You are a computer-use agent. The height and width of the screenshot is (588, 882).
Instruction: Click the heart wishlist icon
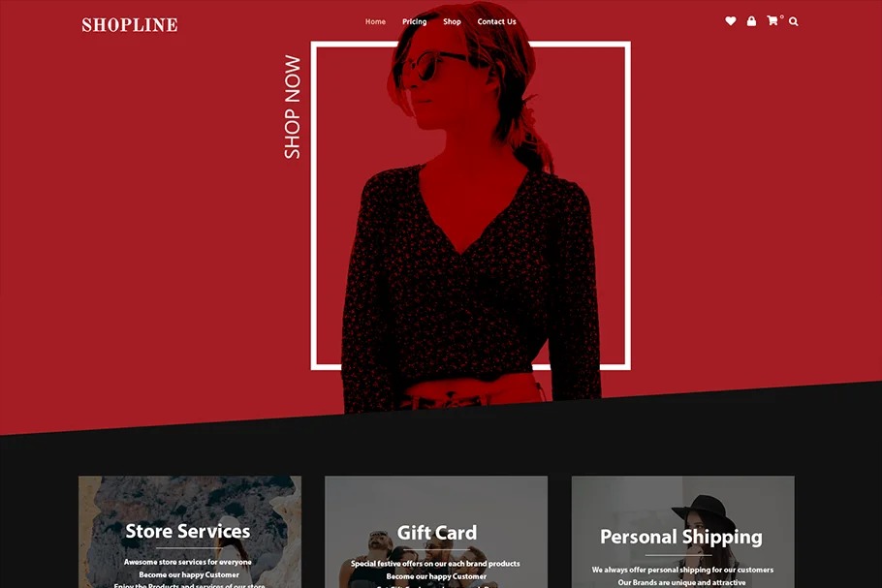730,20
